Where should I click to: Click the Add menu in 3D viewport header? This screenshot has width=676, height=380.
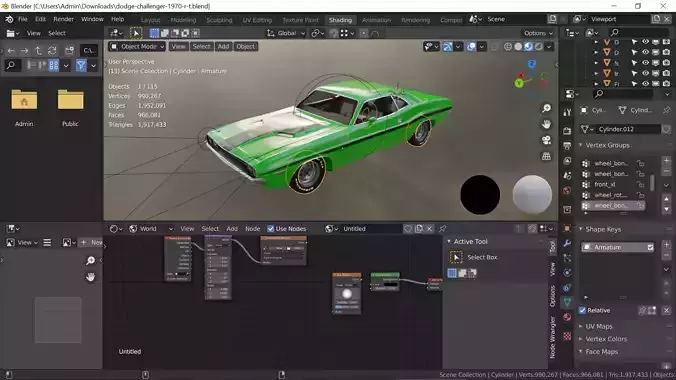(x=223, y=47)
